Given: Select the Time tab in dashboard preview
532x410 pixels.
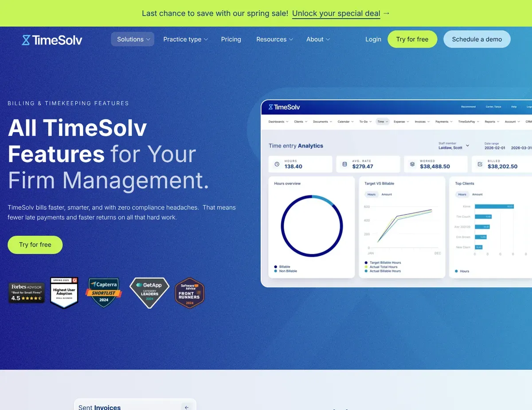Looking at the screenshot, I should [x=383, y=121].
